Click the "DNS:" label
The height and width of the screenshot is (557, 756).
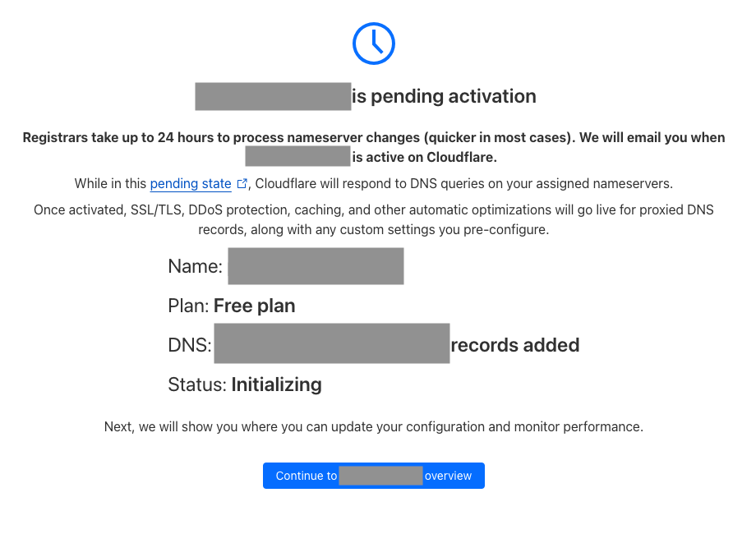click(190, 345)
